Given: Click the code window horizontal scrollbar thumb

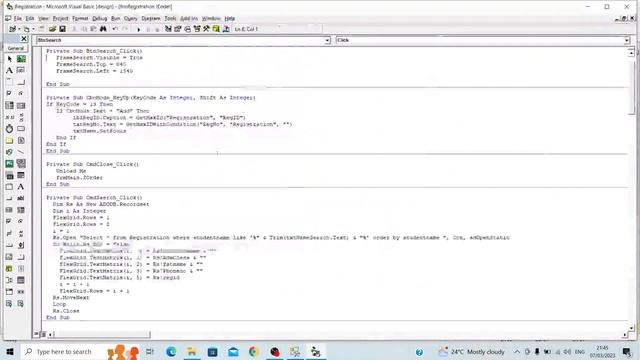Looking at the screenshot, I should pyautogui.click(x=102, y=335).
